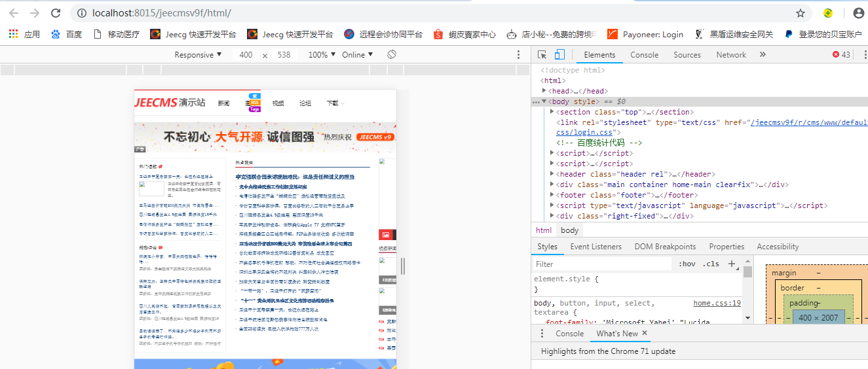Switch to the Network tab

coord(730,55)
